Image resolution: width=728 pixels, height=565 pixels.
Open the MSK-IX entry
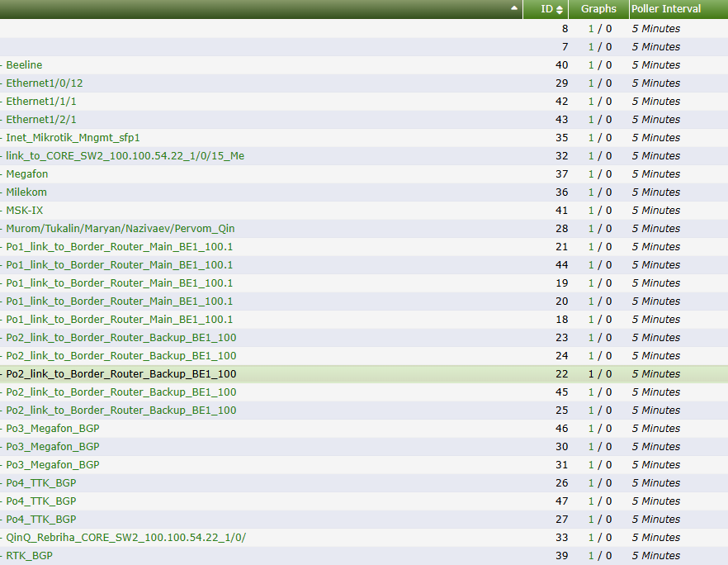pyautogui.click(x=25, y=211)
